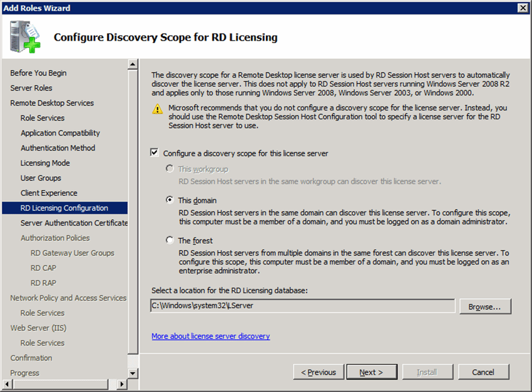Close the Add Roles Wizard window
Image resolution: width=532 pixels, height=392 pixels.
click(x=523, y=8)
